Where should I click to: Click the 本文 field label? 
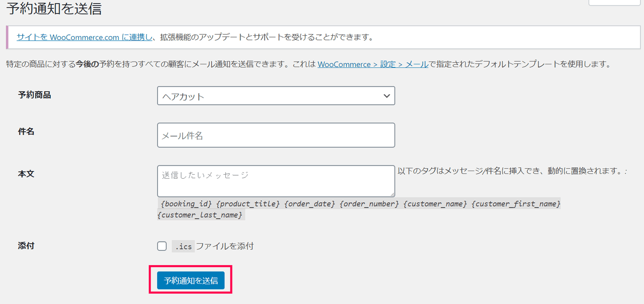click(26, 174)
